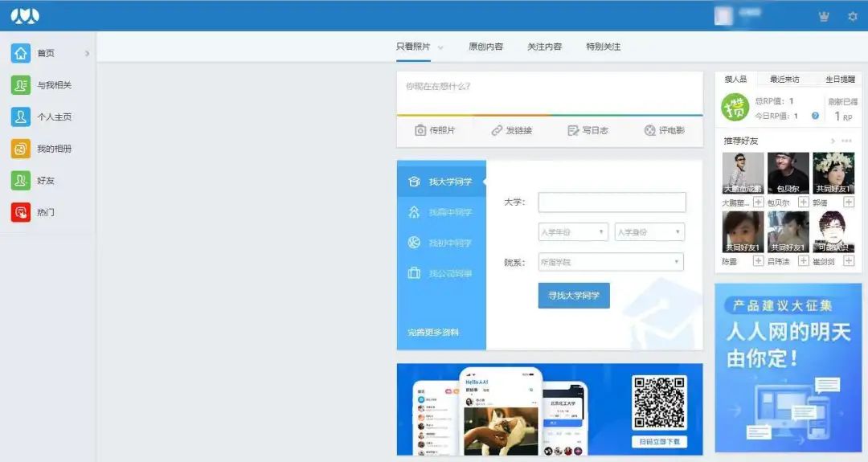
Task: Open 崔剑剑's profile photo
Action: 833,232
